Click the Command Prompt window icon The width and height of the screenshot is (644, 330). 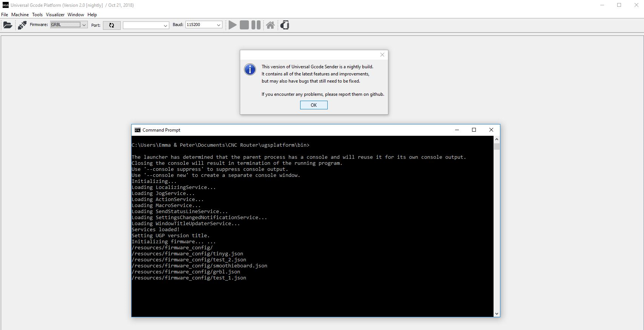tap(138, 130)
